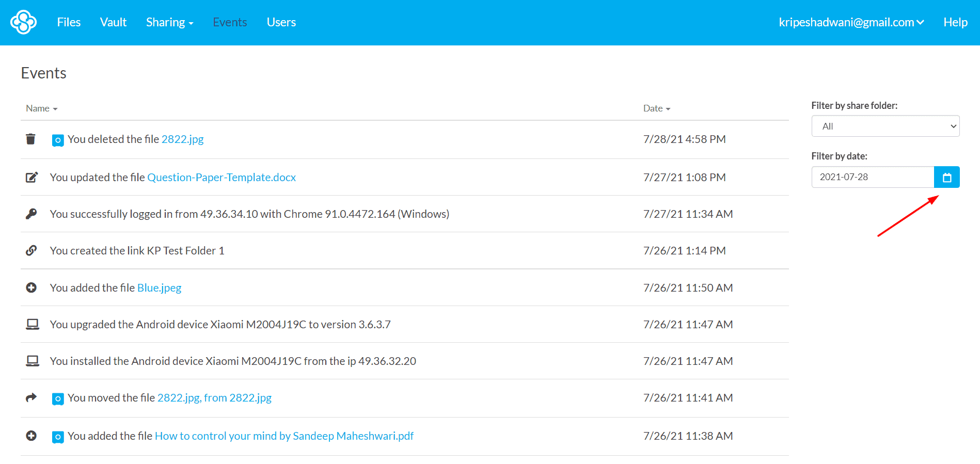The height and width of the screenshot is (464, 980).
Task: Click the Filter by date input field
Action: (x=873, y=177)
